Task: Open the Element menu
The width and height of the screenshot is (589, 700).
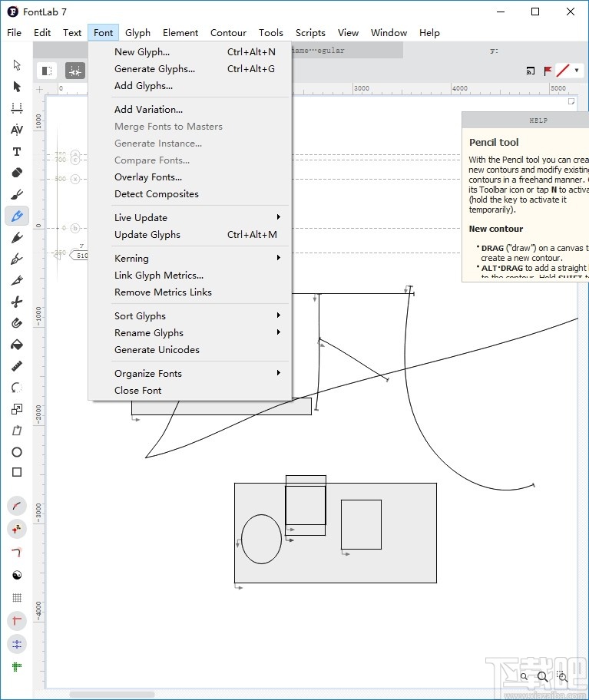Action: 180,32
